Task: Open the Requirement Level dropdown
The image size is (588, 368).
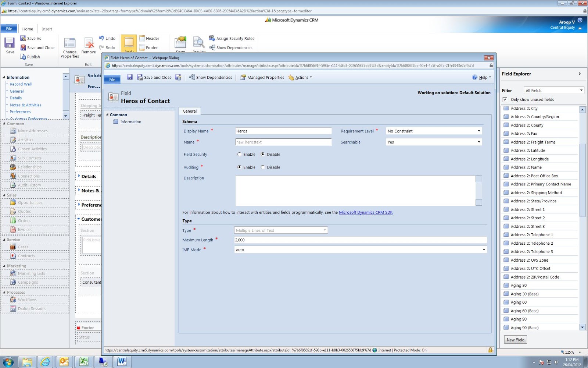Action: point(434,131)
